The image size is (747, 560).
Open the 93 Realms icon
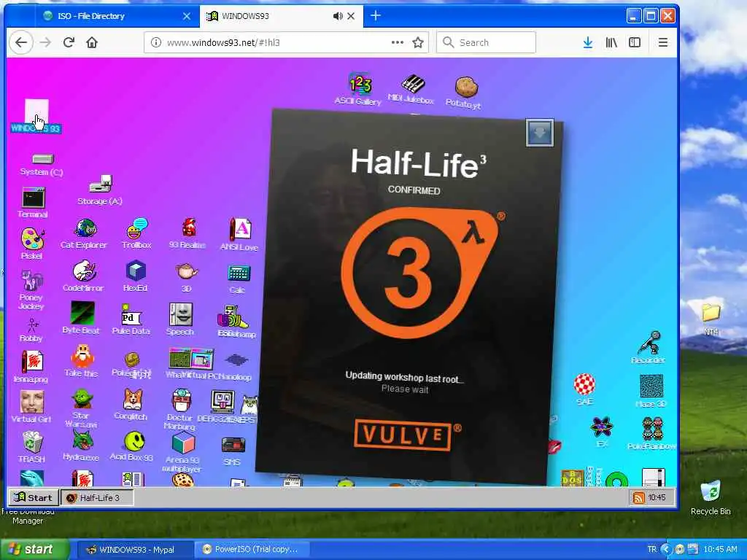click(x=187, y=233)
